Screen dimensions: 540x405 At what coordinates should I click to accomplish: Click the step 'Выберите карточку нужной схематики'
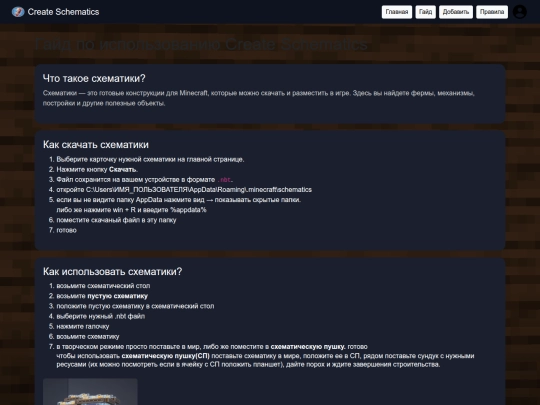tap(150, 159)
